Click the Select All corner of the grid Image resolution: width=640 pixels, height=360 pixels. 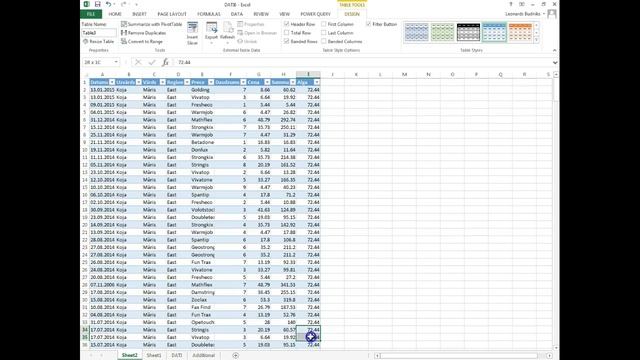coord(85,75)
